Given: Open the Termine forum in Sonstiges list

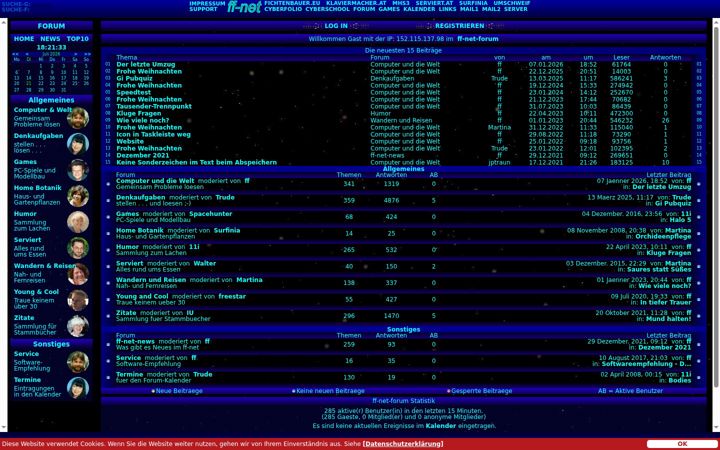Looking at the screenshot, I should pyautogui.click(x=129, y=375).
